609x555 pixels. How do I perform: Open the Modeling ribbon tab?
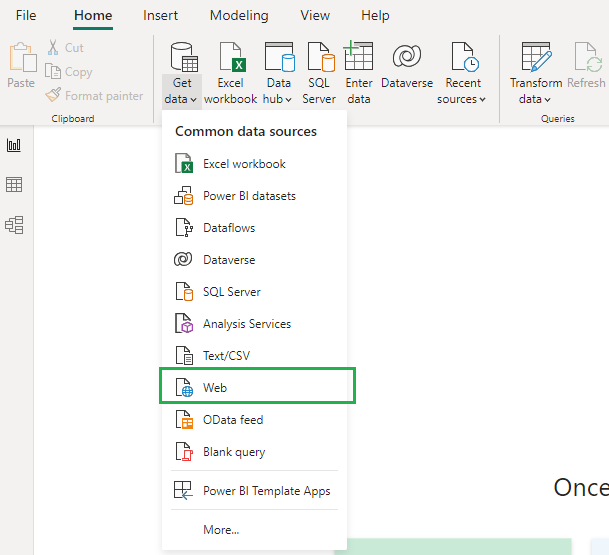[239, 16]
